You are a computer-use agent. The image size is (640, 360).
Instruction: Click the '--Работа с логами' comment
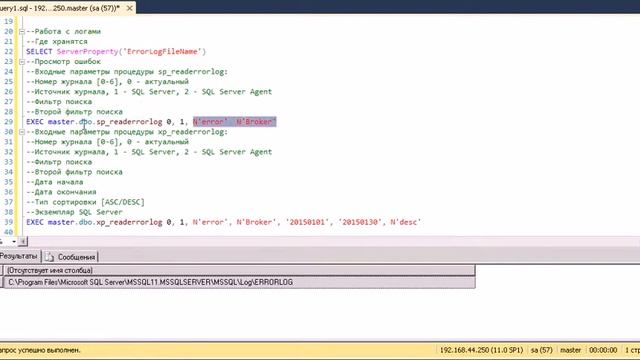[x=63, y=31]
